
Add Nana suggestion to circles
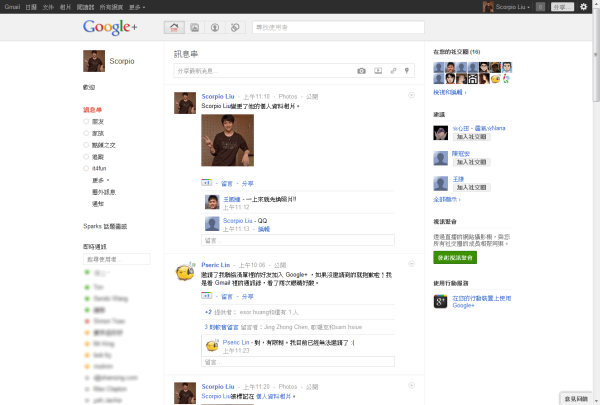coord(471,137)
